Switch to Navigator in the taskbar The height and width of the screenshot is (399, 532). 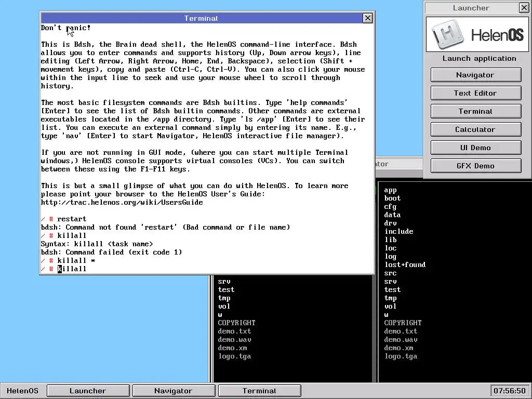(x=174, y=391)
